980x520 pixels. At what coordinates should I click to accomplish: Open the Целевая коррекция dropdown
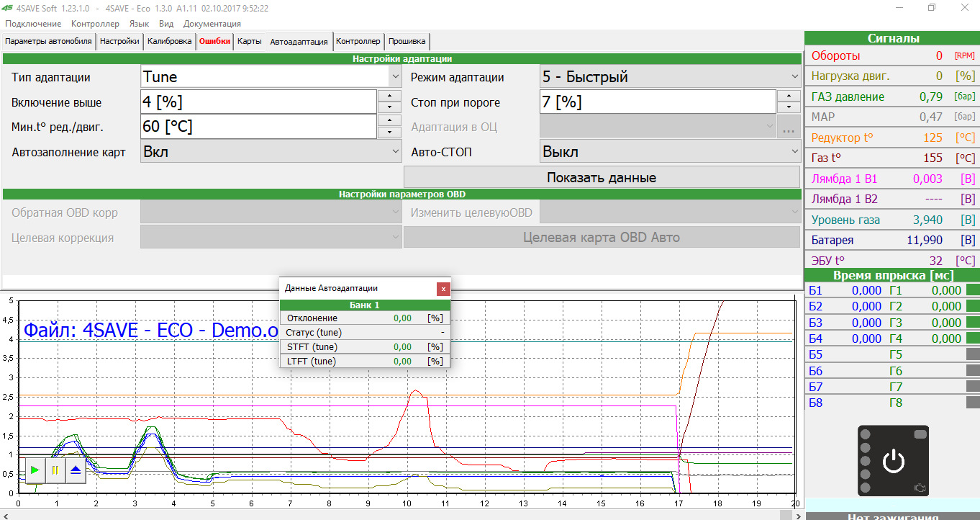point(271,238)
